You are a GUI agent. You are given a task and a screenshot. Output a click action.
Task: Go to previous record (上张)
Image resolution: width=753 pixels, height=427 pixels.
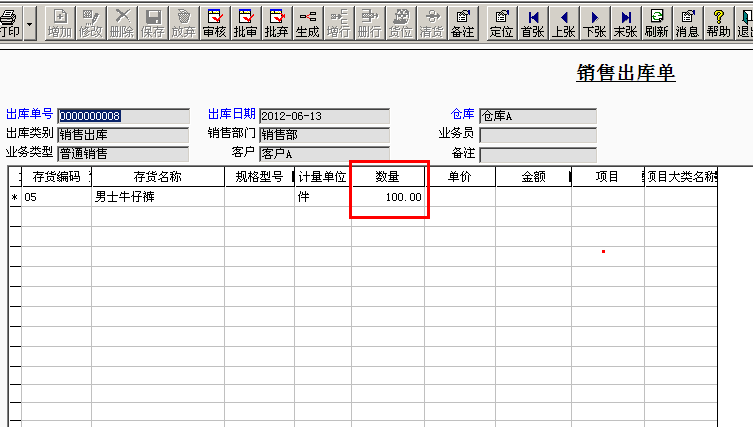pyautogui.click(x=564, y=23)
